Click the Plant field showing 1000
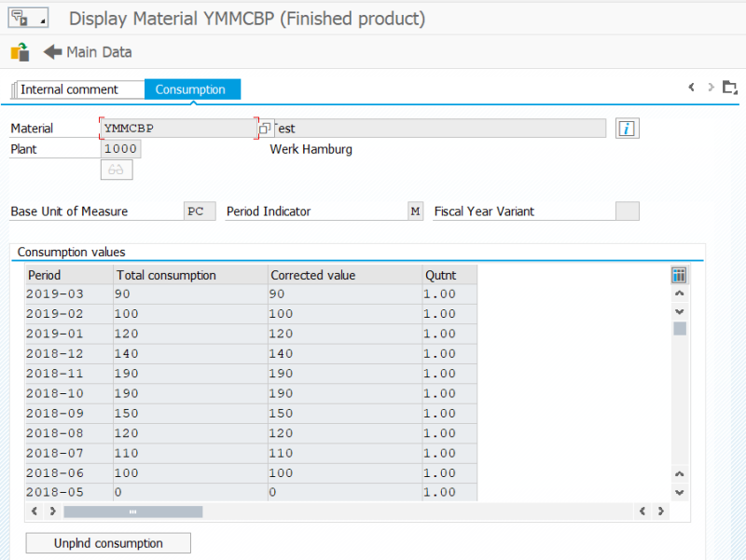Image resolution: width=746 pixels, height=560 pixels. click(121, 149)
